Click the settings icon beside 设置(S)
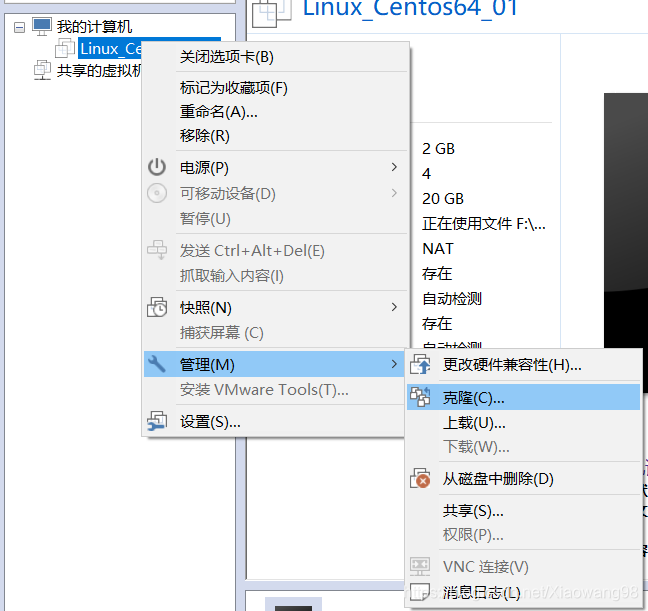This screenshot has height=611, width=648. pyautogui.click(x=157, y=421)
